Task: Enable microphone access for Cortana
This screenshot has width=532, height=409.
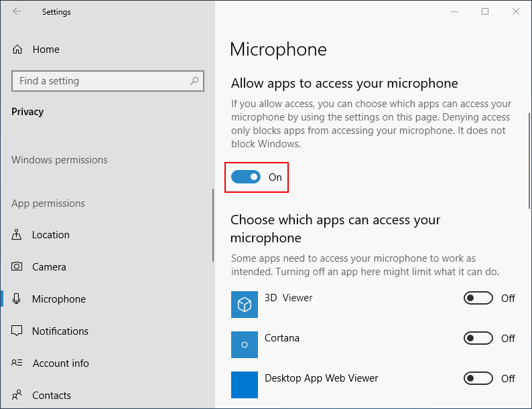Action: tap(478, 338)
